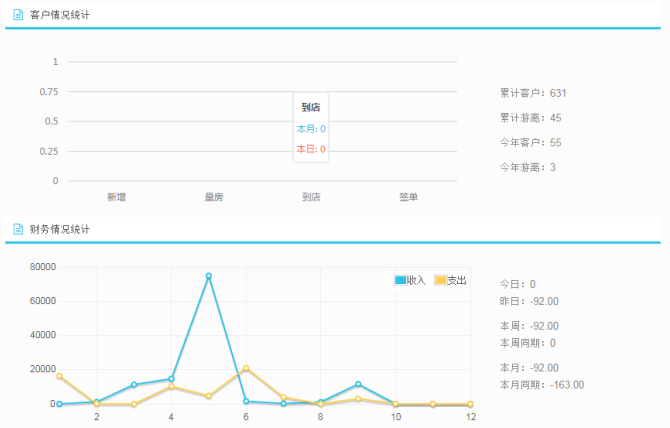Click the 累计客户: 631 statistic
Screen dimensions: 670x428
[x=533, y=93]
